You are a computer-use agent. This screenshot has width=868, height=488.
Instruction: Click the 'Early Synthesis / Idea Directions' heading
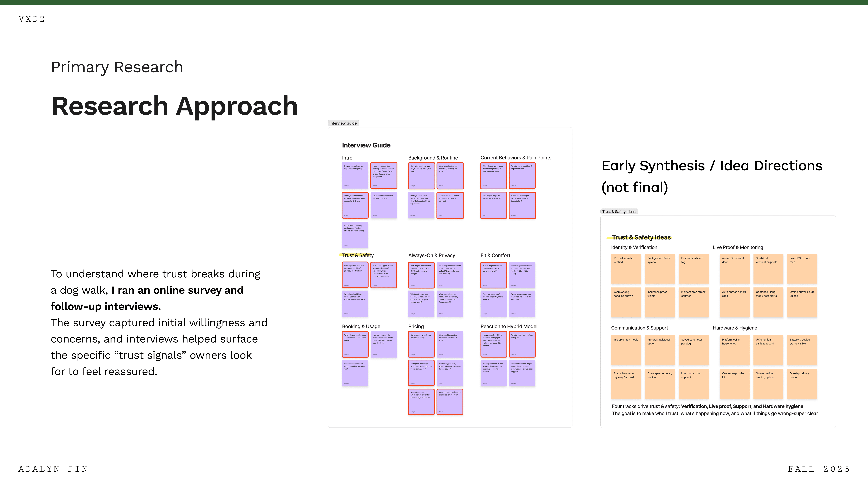point(712,166)
